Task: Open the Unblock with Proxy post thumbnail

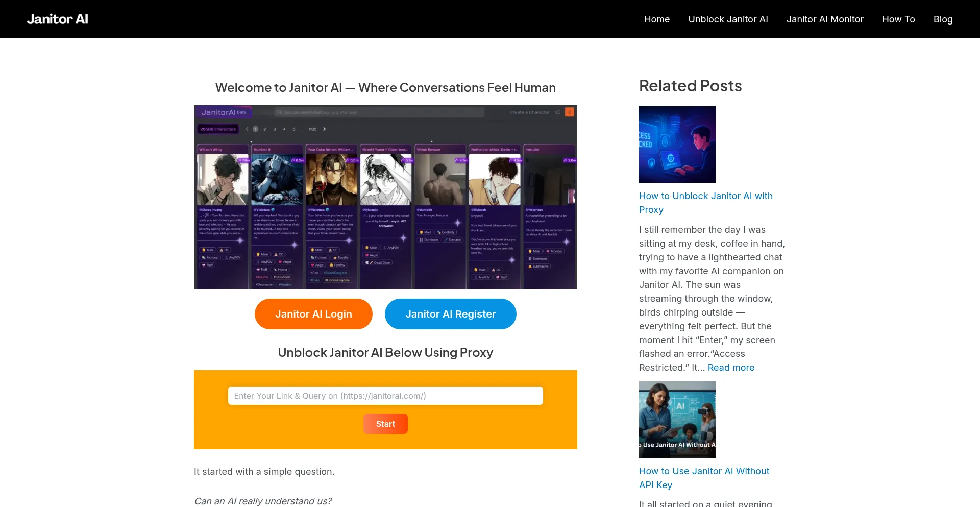Action: tap(677, 144)
